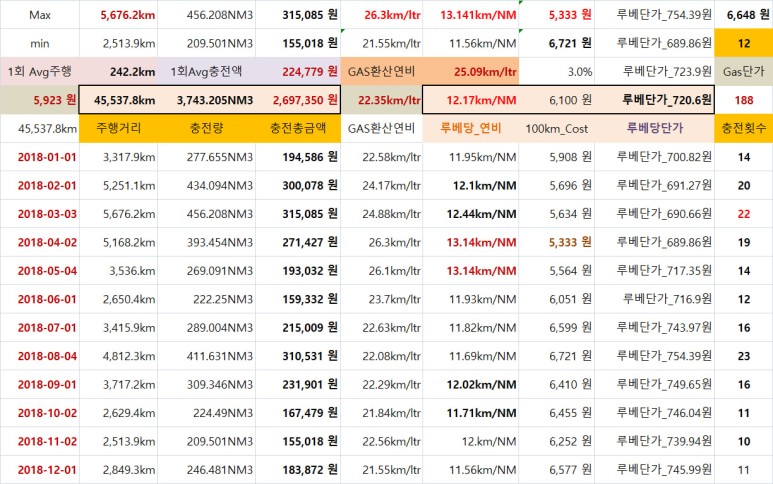Select the 193,032 원 cell in 2018-05-04 row
Viewport: 773px width, 484px height.
298,271
